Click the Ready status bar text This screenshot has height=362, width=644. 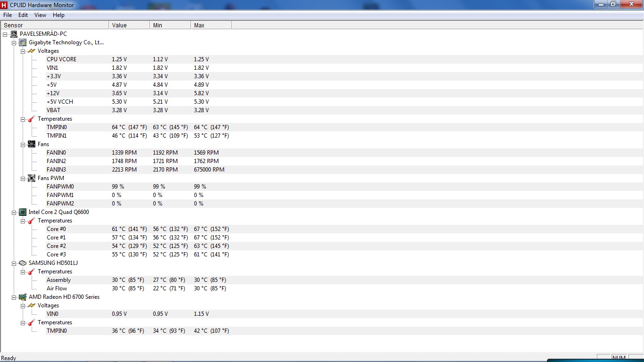click(x=8, y=358)
